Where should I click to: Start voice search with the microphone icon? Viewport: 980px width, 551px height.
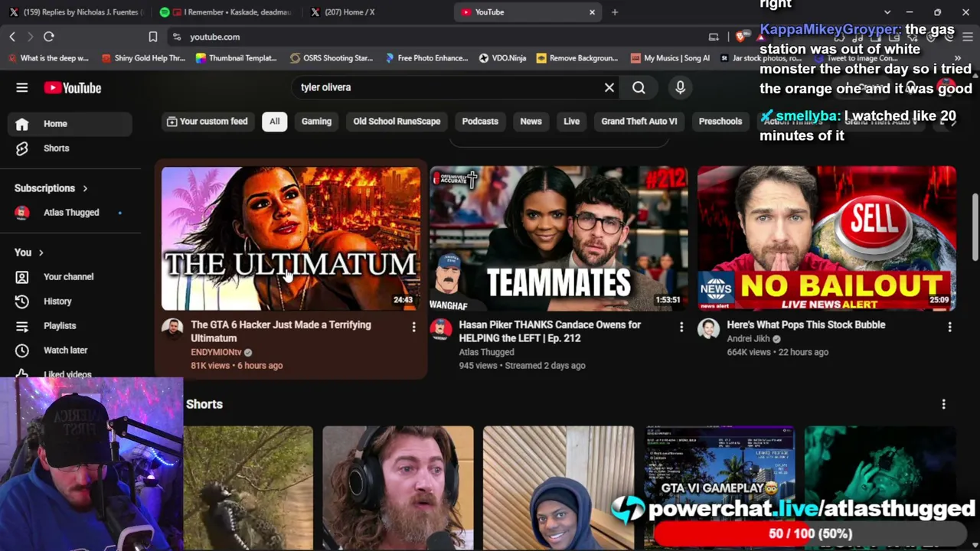pos(680,87)
